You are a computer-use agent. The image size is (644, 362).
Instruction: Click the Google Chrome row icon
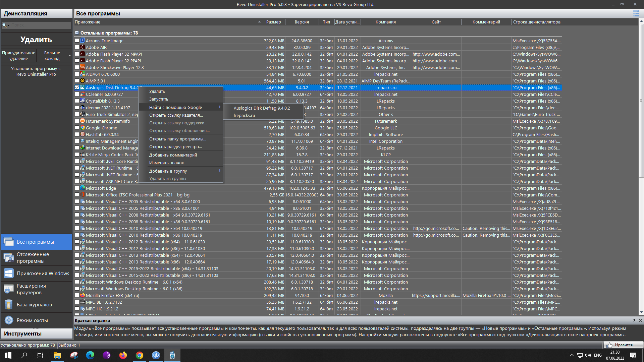(83, 128)
